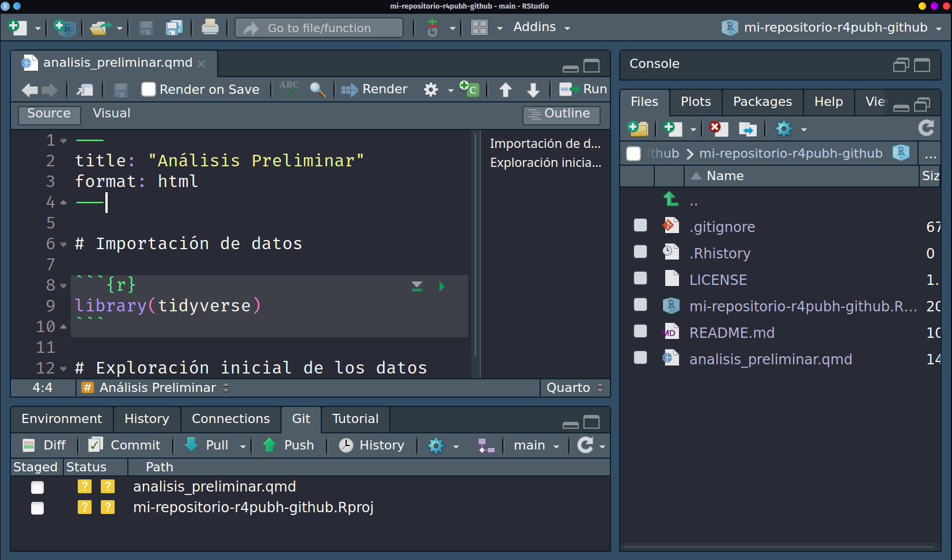The width and height of the screenshot is (952, 560).
Task: Click the Git Commit button
Action: tap(124, 445)
